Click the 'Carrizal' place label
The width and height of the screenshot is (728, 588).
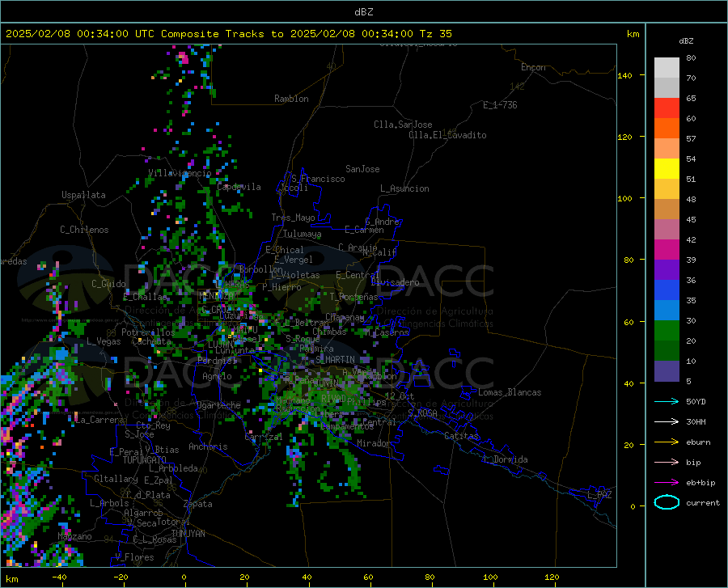[x=264, y=438]
